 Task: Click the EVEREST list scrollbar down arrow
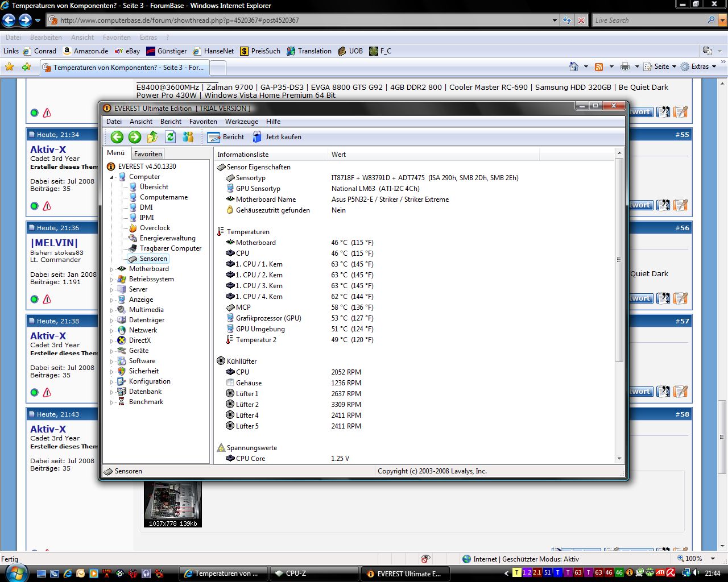[x=619, y=459]
